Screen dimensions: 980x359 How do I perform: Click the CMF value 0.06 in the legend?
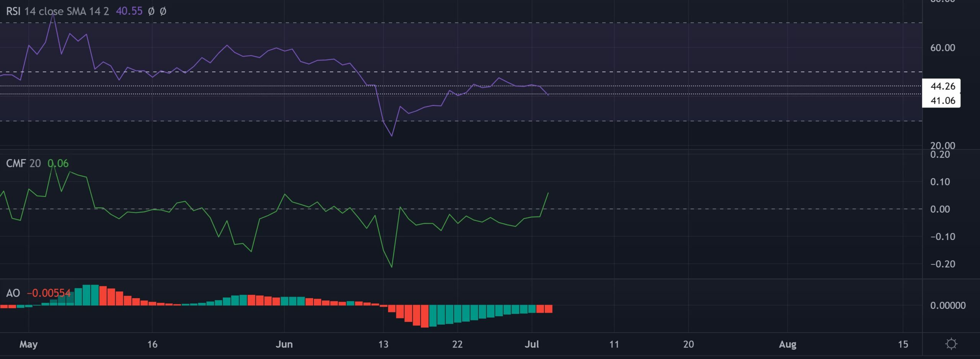pos(58,164)
